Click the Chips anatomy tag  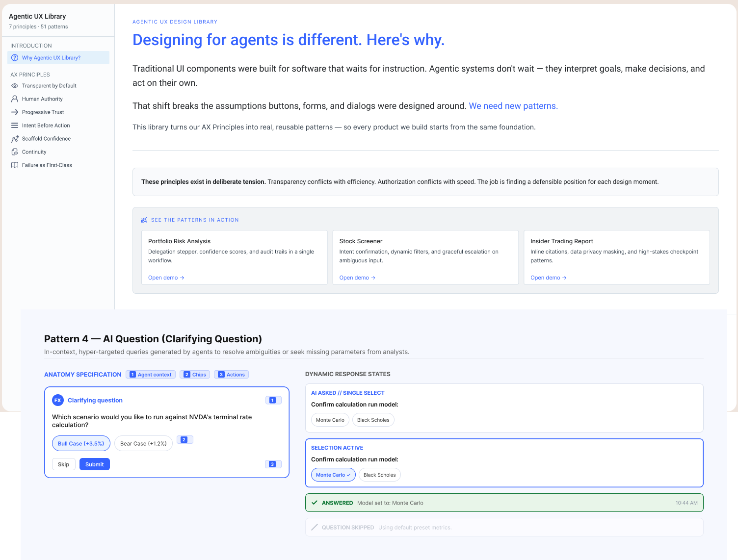pyautogui.click(x=195, y=375)
